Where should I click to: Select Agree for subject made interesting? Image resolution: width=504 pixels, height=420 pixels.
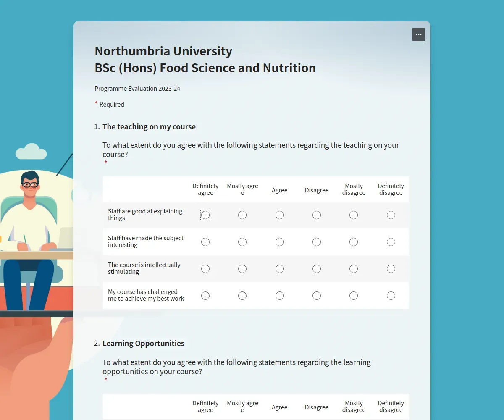(x=280, y=242)
